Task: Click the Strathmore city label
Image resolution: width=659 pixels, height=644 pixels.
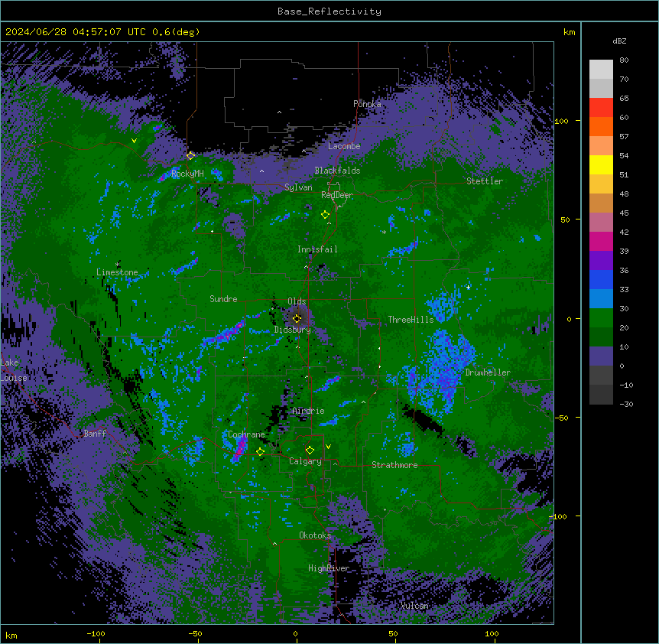Action: click(x=394, y=465)
